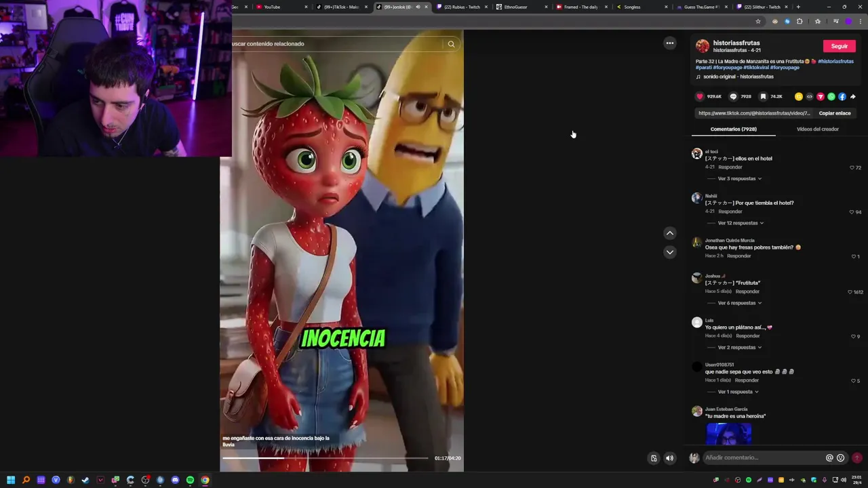This screenshot has height=488, width=868.
Task: Mute the TikTok browser tab audio
Action: pos(418,7)
